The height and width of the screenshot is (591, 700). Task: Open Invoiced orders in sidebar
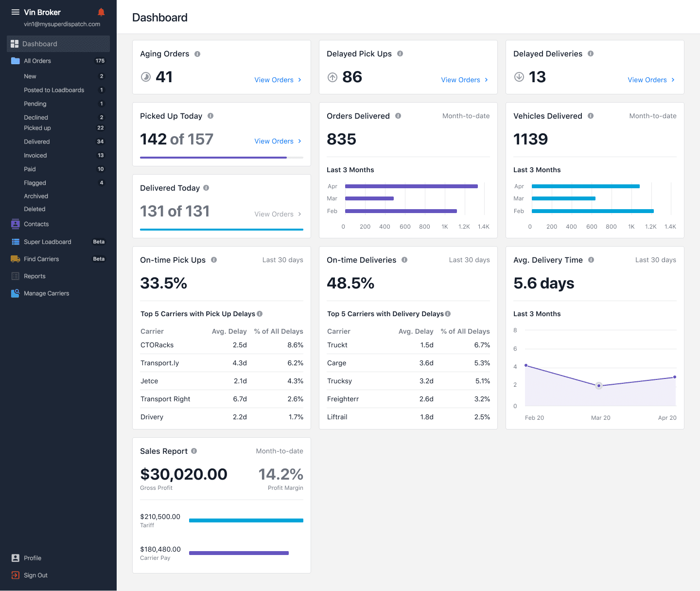point(35,156)
